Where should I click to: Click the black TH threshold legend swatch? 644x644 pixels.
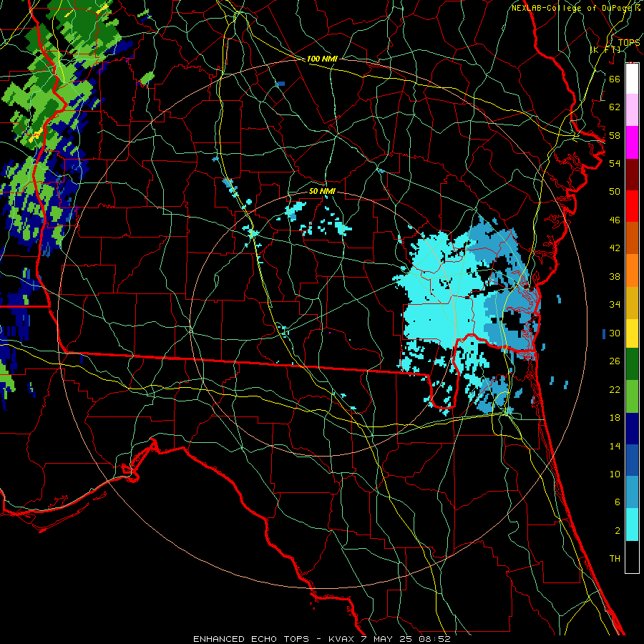(x=632, y=557)
